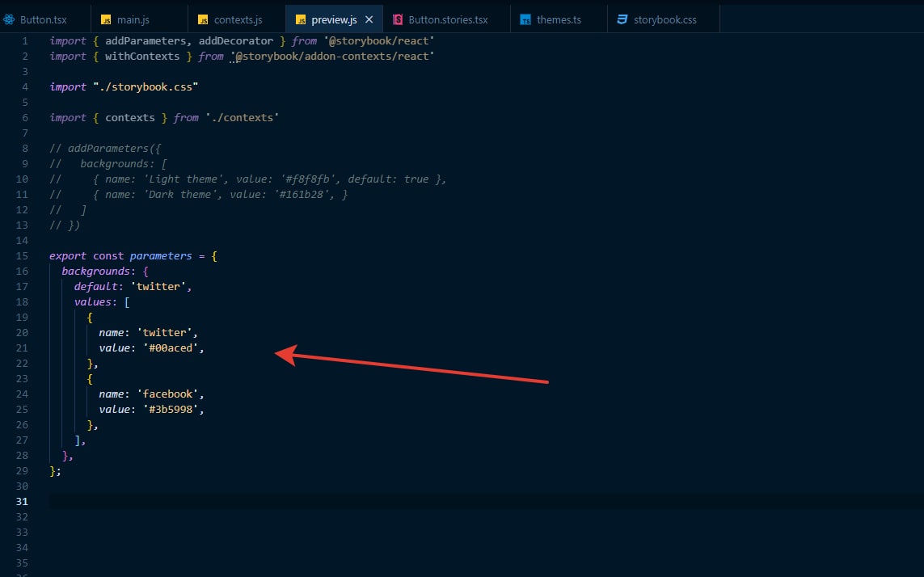Screen dimensions: 924x577
Task: Place cursor on empty line 31
Action: (x=486, y=502)
